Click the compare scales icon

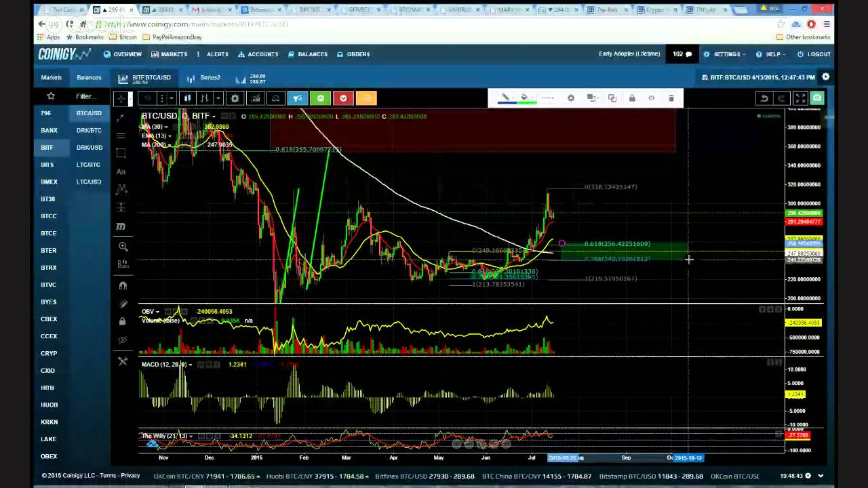(x=275, y=98)
